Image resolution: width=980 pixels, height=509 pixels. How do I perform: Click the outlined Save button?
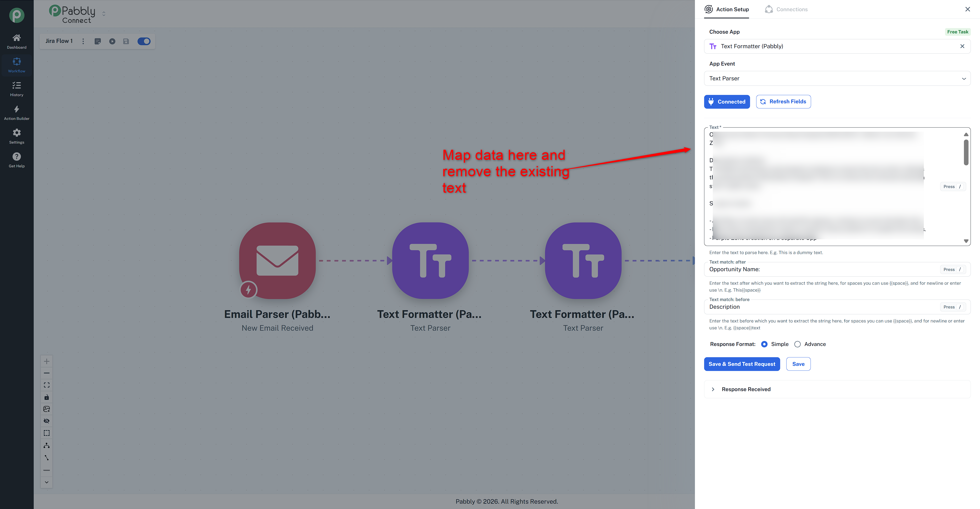tap(798, 364)
